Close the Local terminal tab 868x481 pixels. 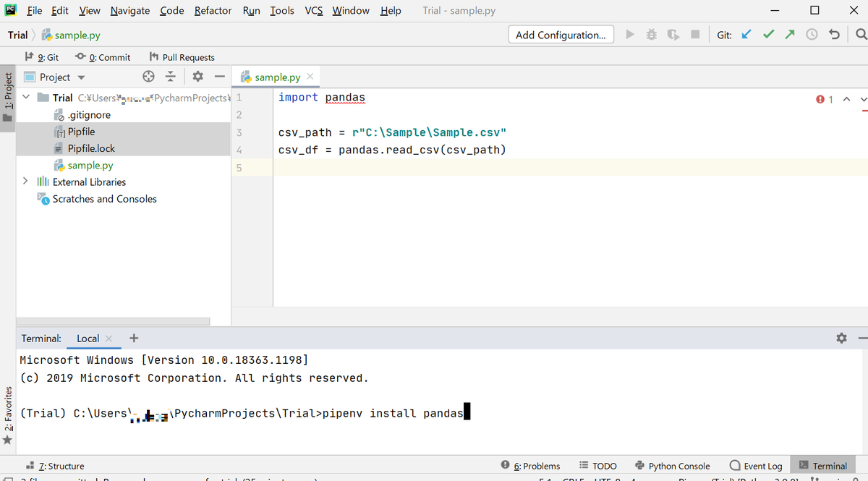point(109,339)
